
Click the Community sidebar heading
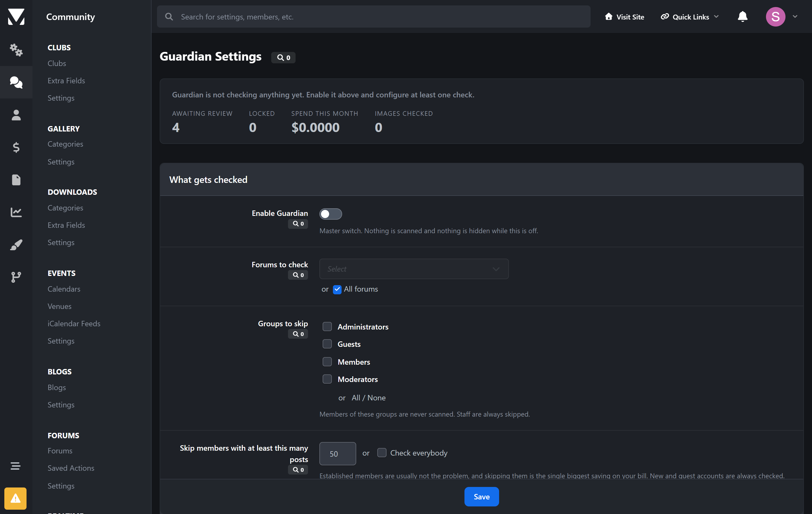pyautogui.click(x=70, y=17)
